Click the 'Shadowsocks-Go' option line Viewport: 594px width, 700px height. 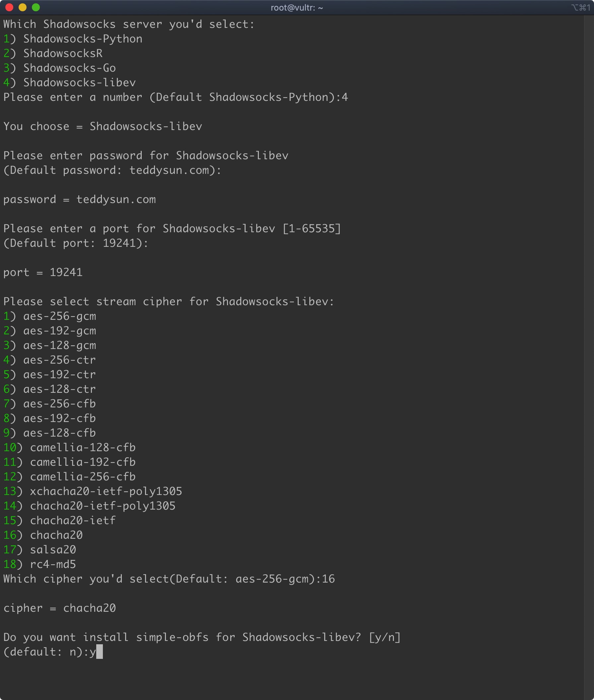coord(69,68)
